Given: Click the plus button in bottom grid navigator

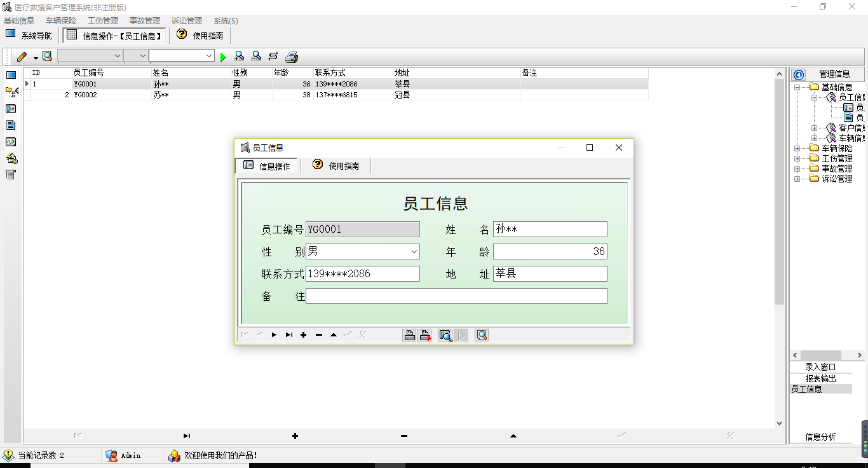Looking at the screenshot, I should [x=295, y=436].
